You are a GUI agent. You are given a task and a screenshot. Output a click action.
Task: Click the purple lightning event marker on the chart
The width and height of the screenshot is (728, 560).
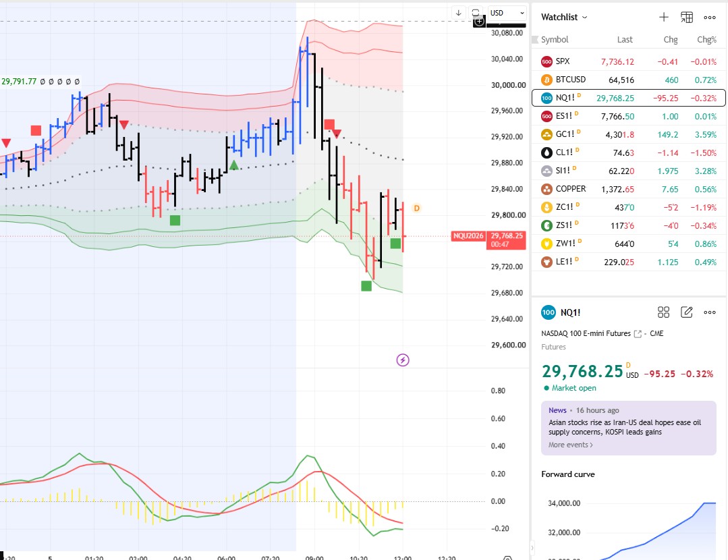pyautogui.click(x=403, y=360)
